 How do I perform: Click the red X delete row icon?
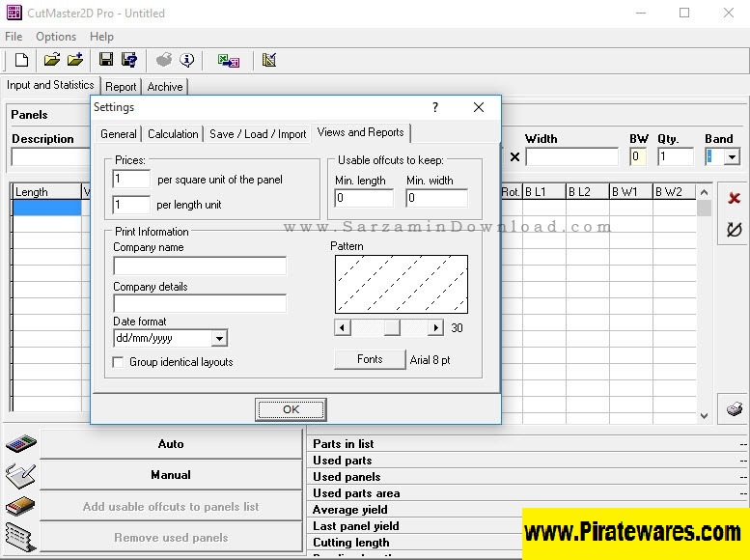pyautogui.click(x=734, y=199)
